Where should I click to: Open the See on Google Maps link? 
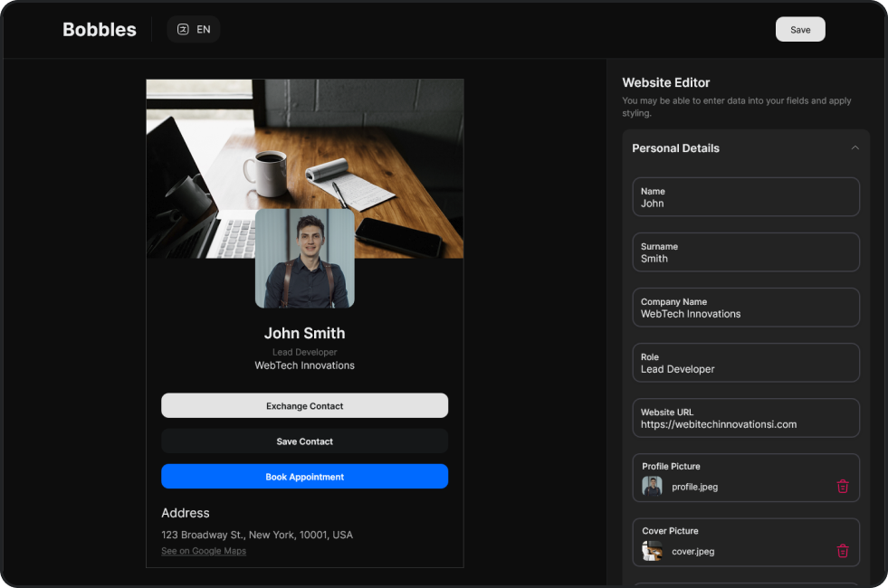(x=204, y=551)
